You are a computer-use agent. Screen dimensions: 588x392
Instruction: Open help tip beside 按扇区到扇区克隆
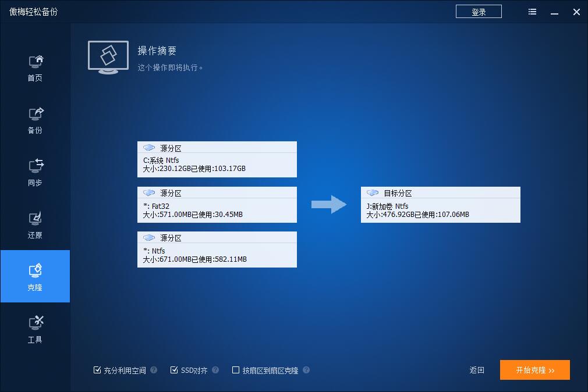(x=307, y=370)
